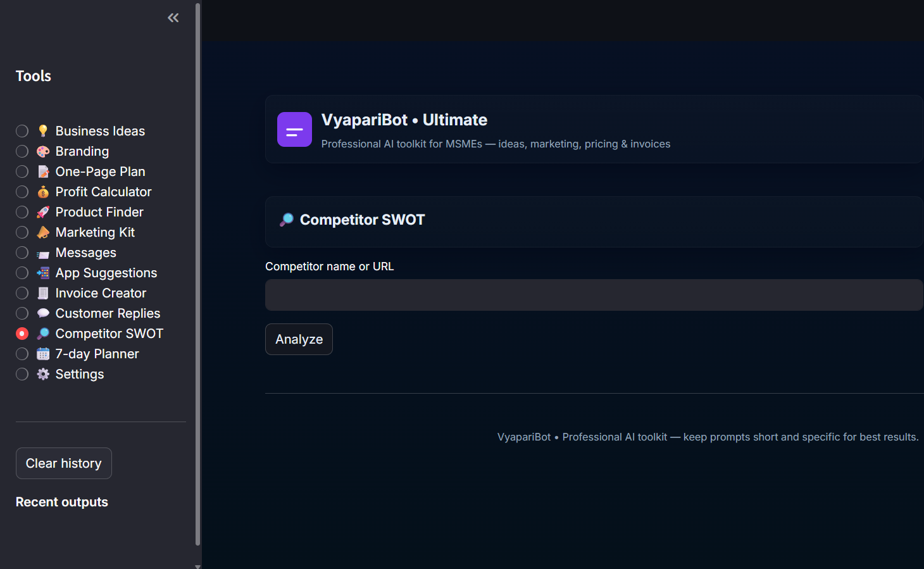Screen dimensions: 924x569
Task: Select the Settings radio button
Action: [22, 374]
